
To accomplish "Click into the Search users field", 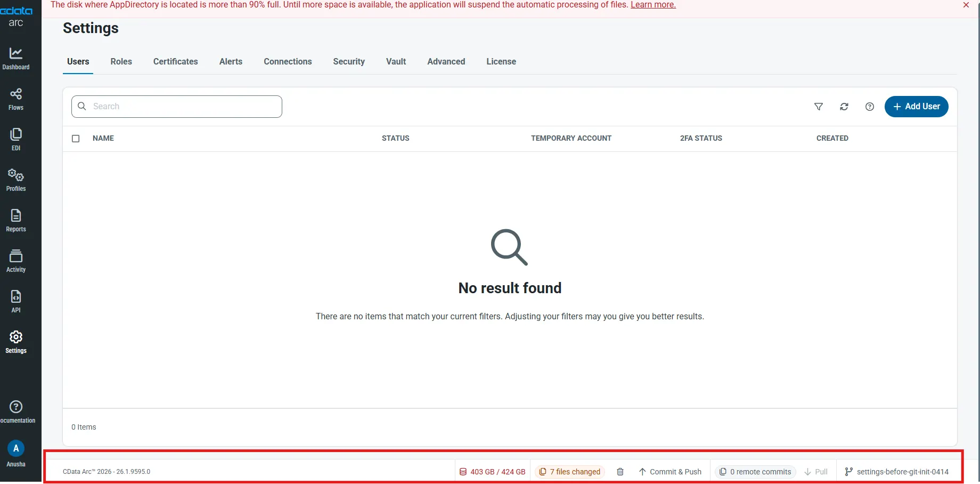I will pyautogui.click(x=177, y=107).
